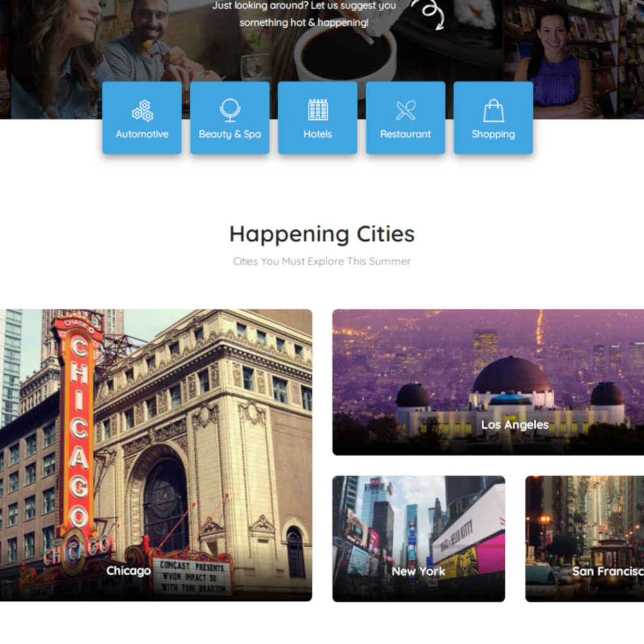Select the Beauty & Spa text label
The height and width of the screenshot is (644, 644).
[230, 134]
